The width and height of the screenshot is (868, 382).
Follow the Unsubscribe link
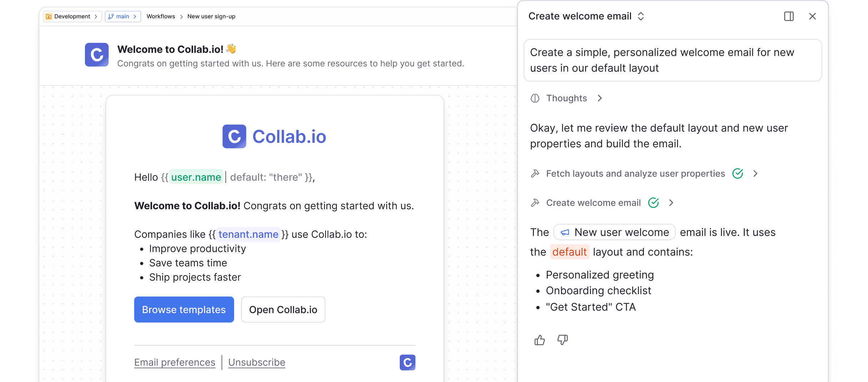(257, 362)
